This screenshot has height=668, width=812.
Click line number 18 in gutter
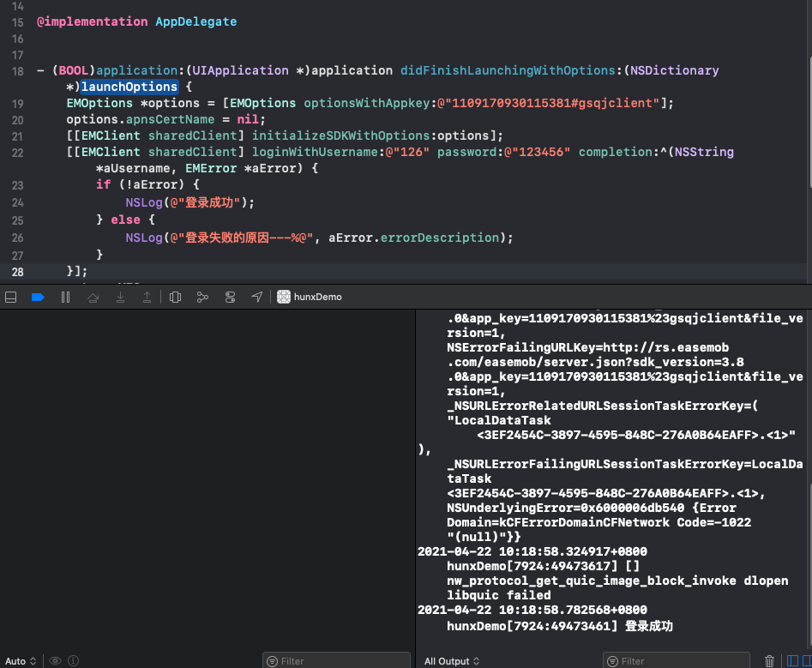tap(18, 71)
